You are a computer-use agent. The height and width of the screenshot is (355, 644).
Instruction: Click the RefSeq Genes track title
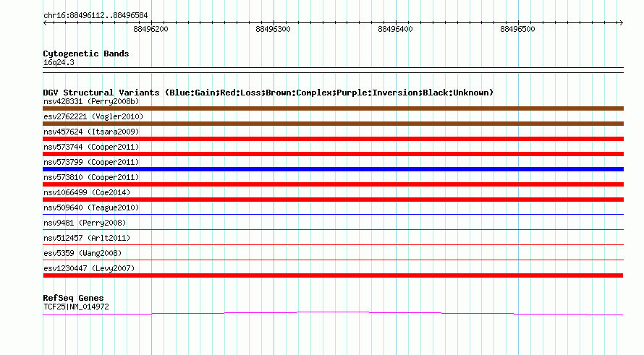coord(73,298)
